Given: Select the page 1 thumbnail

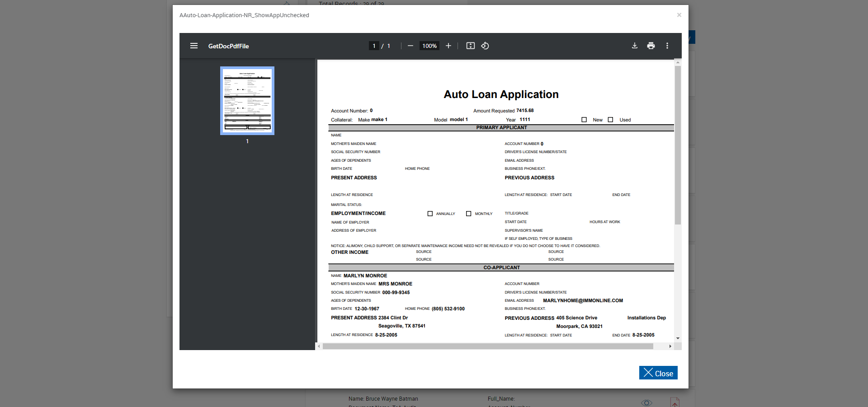Looking at the screenshot, I should (x=247, y=101).
